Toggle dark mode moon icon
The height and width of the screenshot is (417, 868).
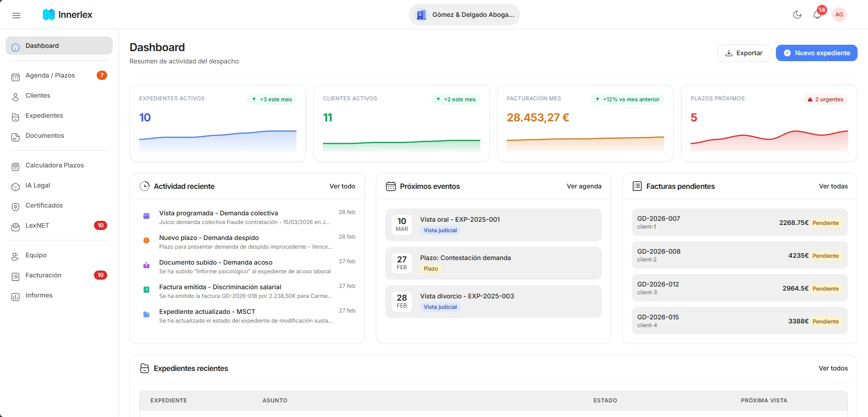click(x=797, y=15)
